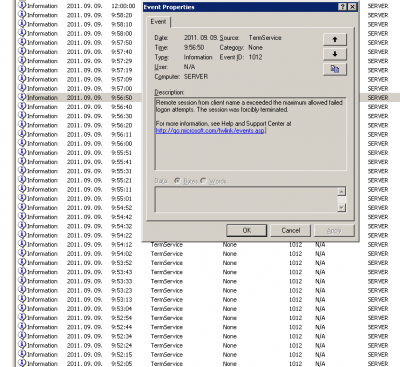The height and width of the screenshot is (367, 400).
Task: Click N/A user in the 9:53:33 row
Action: coord(320,281)
